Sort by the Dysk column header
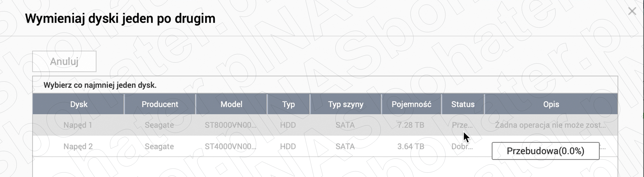Viewport: 644px width, 177px height. (x=79, y=104)
